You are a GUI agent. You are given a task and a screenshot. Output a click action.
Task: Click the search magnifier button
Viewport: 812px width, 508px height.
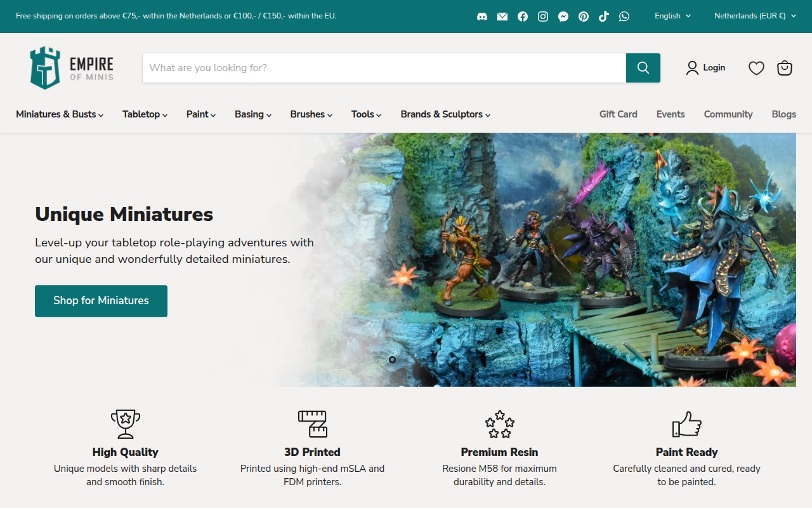pos(643,68)
